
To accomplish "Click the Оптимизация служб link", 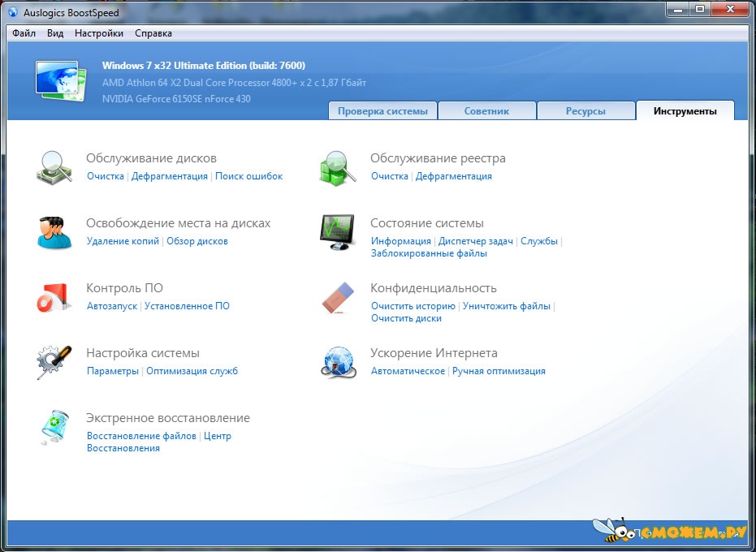I will [x=192, y=371].
